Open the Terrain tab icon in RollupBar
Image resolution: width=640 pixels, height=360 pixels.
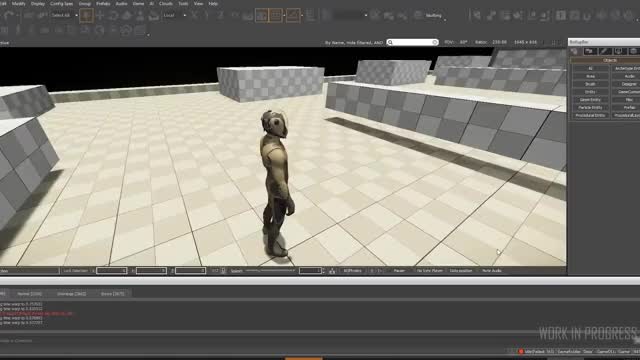[x=589, y=51]
